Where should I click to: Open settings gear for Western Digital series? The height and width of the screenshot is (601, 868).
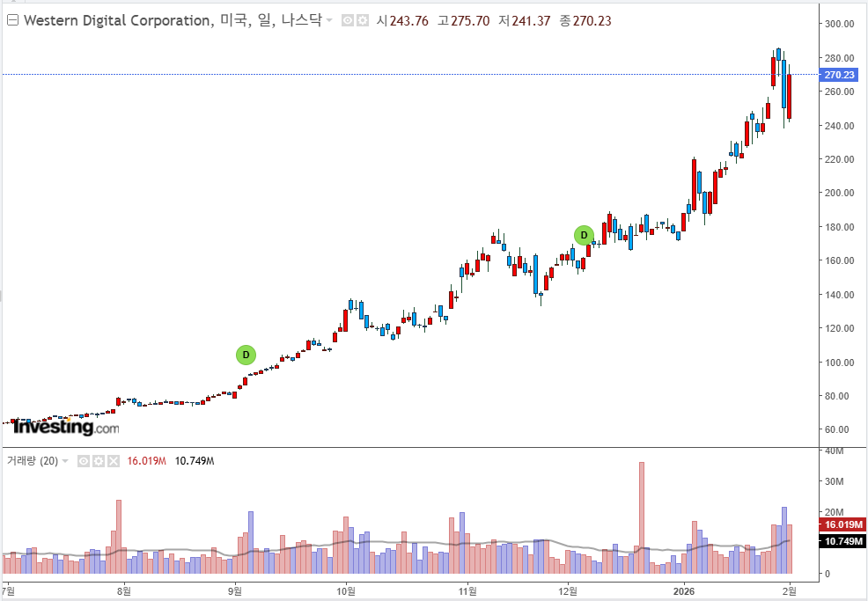pyautogui.click(x=363, y=21)
